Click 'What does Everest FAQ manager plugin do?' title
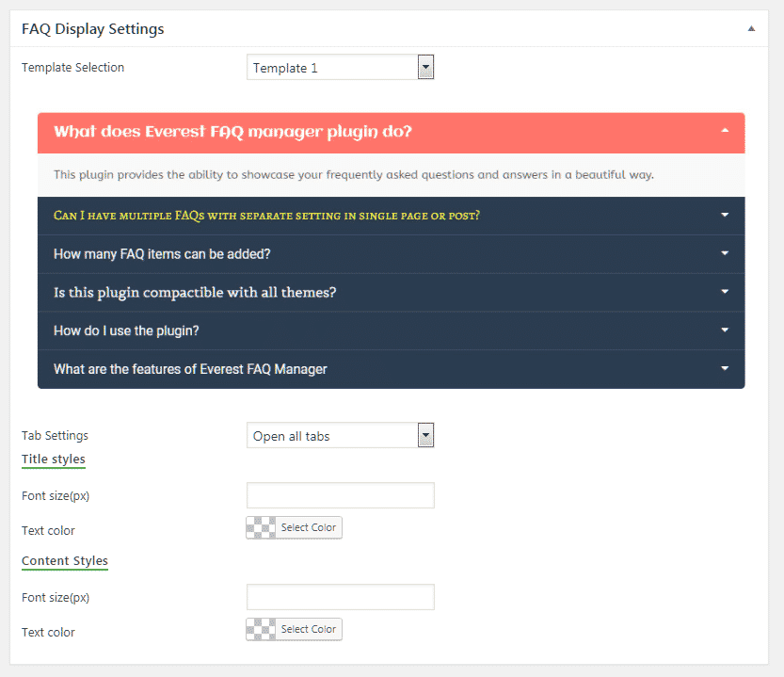 tap(232, 132)
